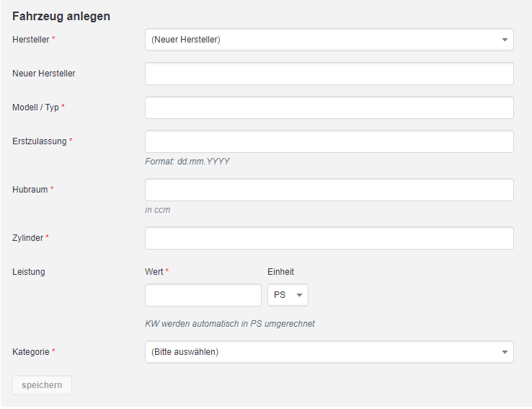The image size is (532, 409).
Task: Click the Leistung Wert input field
Action: pos(203,295)
